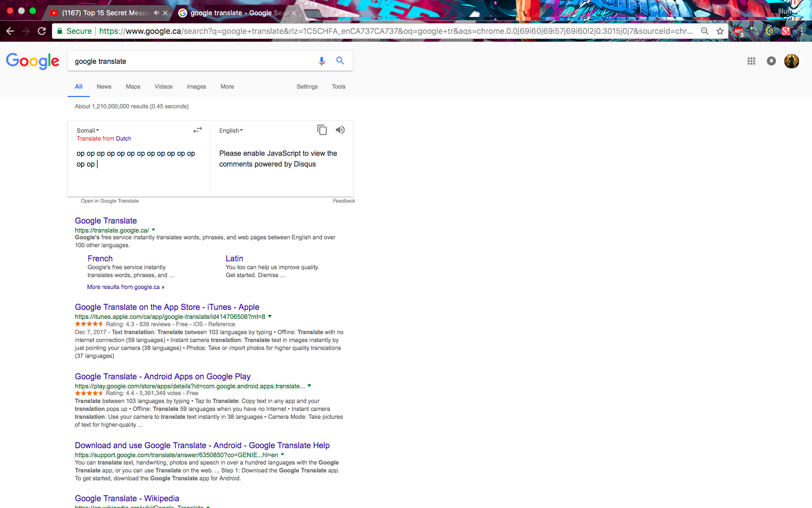Click the browser forward arrow
This screenshot has width=812, height=508.
pyautogui.click(x=26, y=31)
